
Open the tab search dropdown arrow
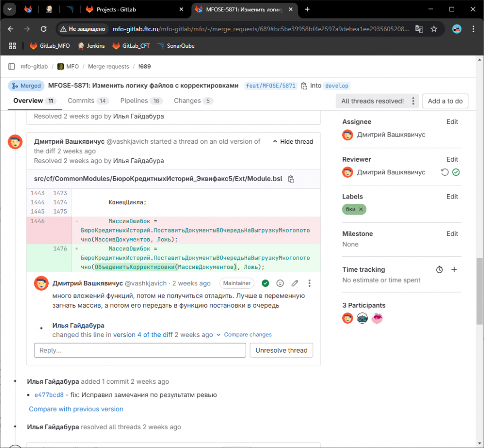tap(9, 9)
